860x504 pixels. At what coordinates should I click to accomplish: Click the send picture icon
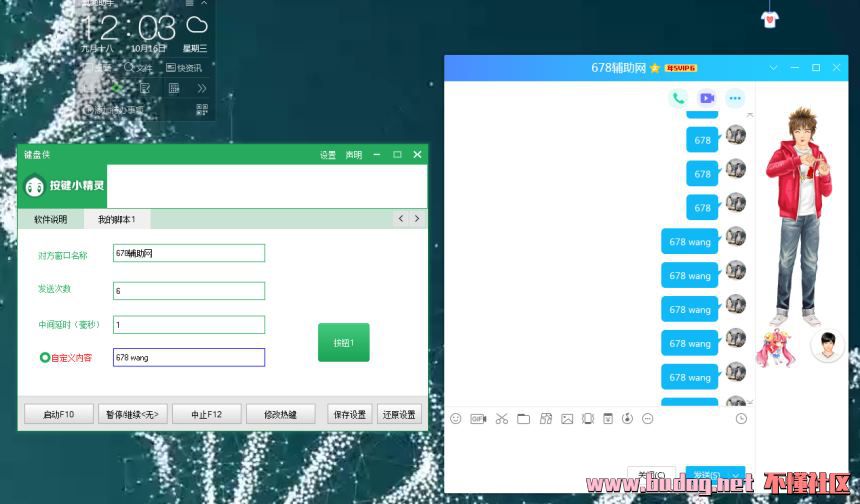(567, 419)
